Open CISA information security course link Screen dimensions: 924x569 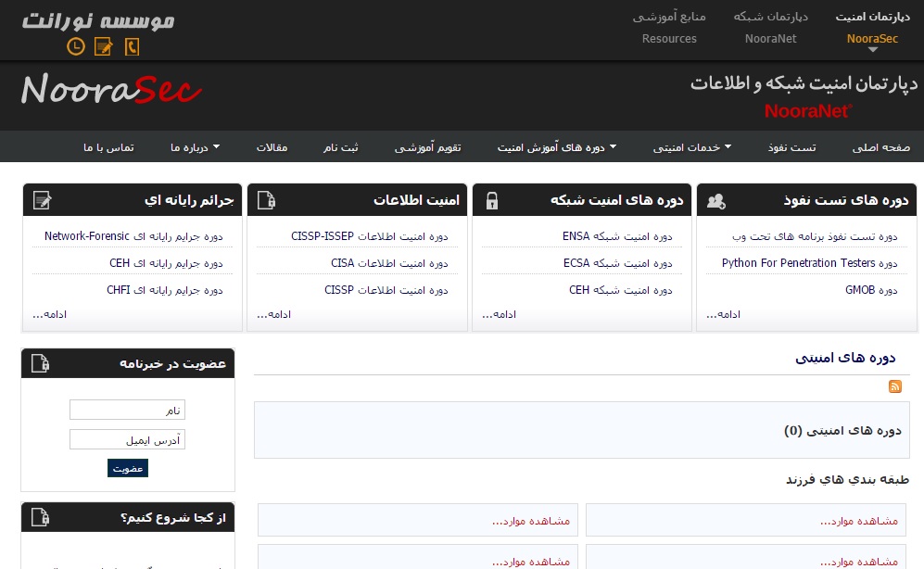pyautogui.click(x=389, y=262)
